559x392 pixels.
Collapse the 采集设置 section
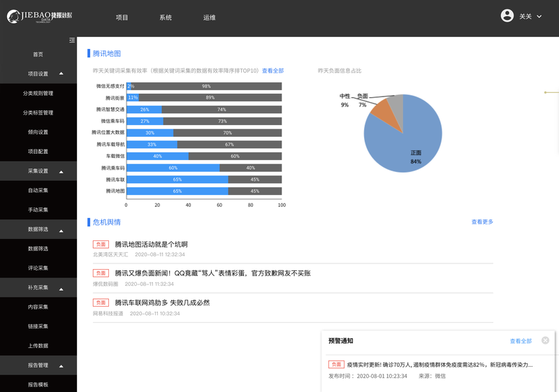(x=61, y=172)
